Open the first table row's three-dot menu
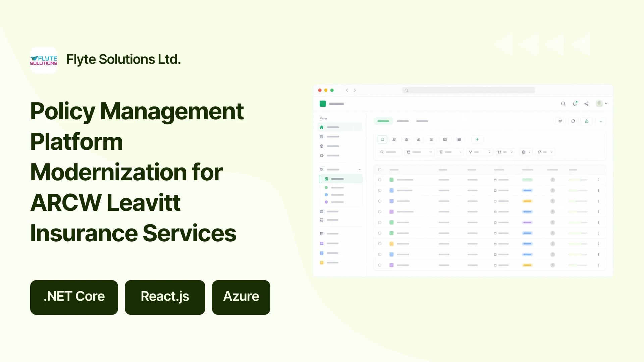The width and height of the screenshot is (644, 362). 598,180
